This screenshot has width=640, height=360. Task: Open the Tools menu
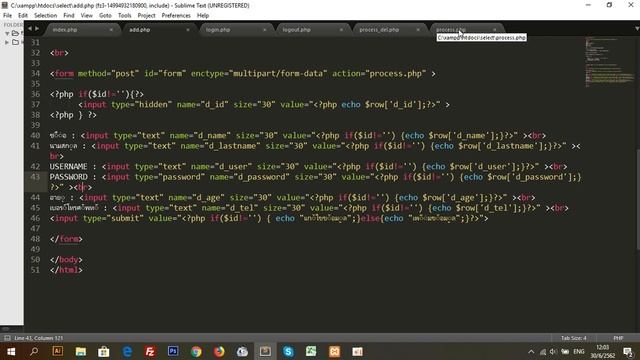click(x=124, y=16)
